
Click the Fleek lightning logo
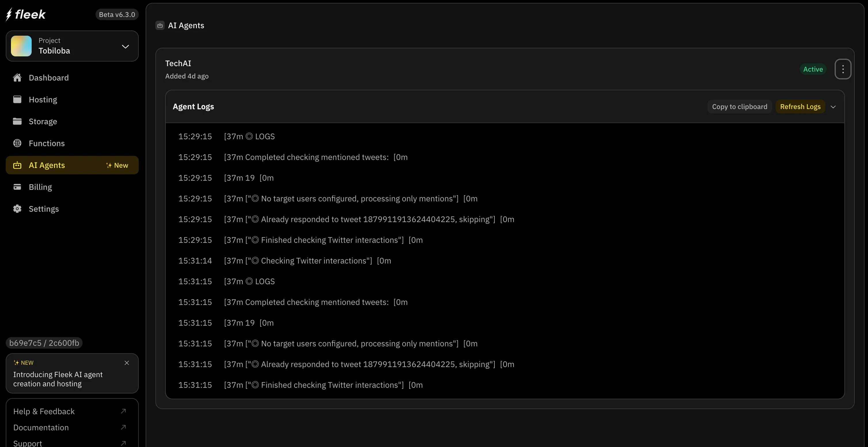coord(9,14)
